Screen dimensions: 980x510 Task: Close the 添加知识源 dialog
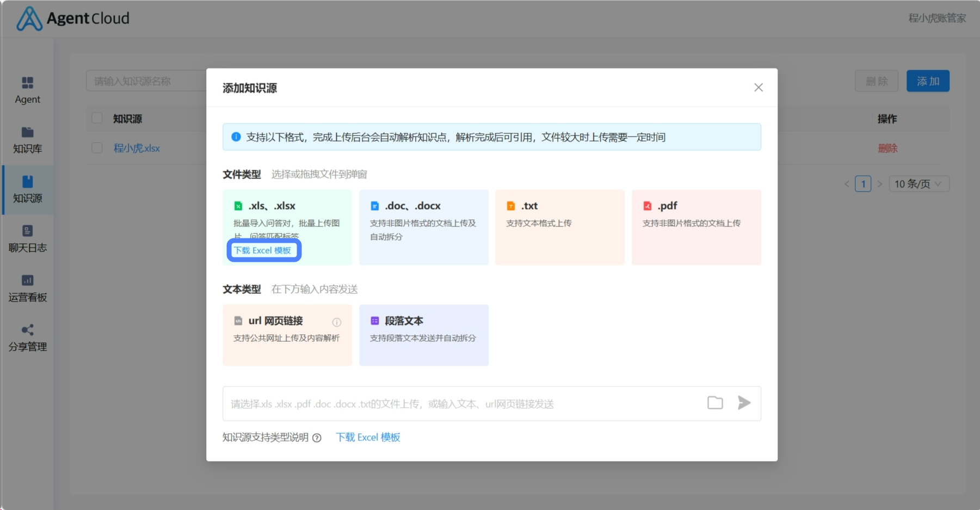click(x=758, y=88)
